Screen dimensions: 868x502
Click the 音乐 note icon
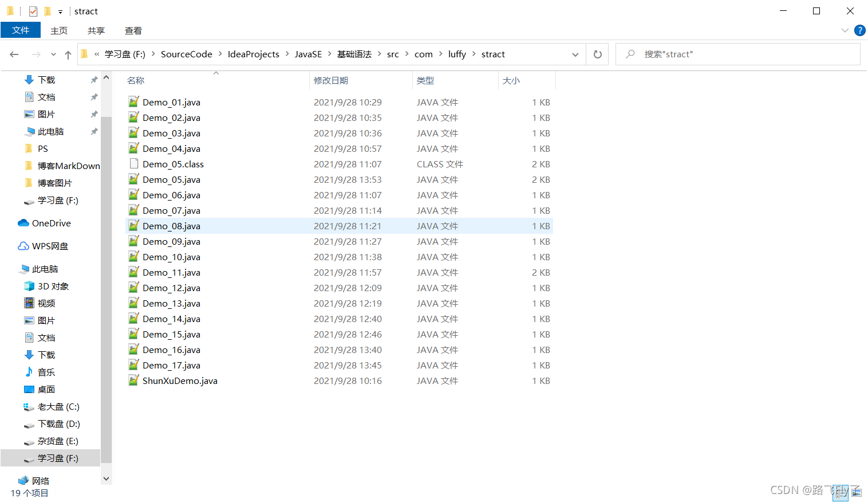click(29, 372)
